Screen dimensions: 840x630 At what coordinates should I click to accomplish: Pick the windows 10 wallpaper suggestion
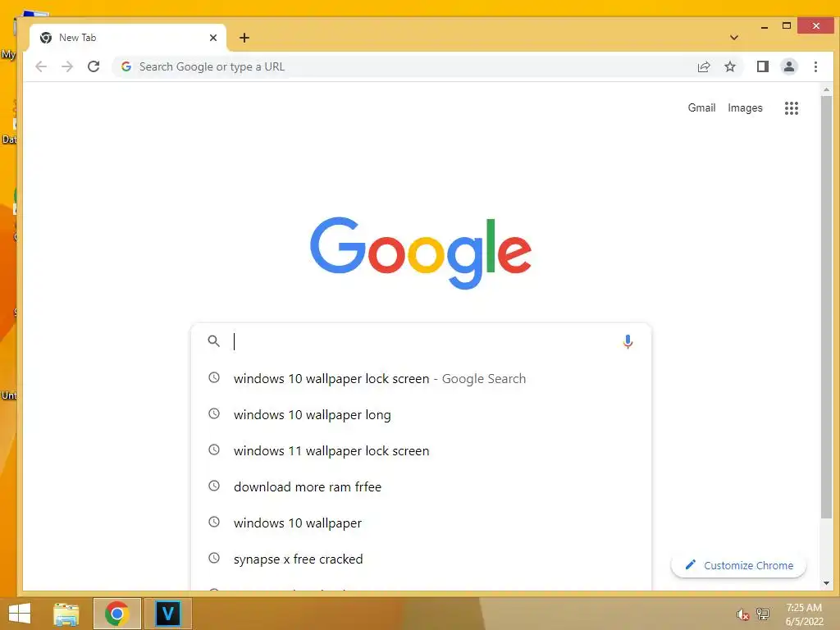[421, 523]
